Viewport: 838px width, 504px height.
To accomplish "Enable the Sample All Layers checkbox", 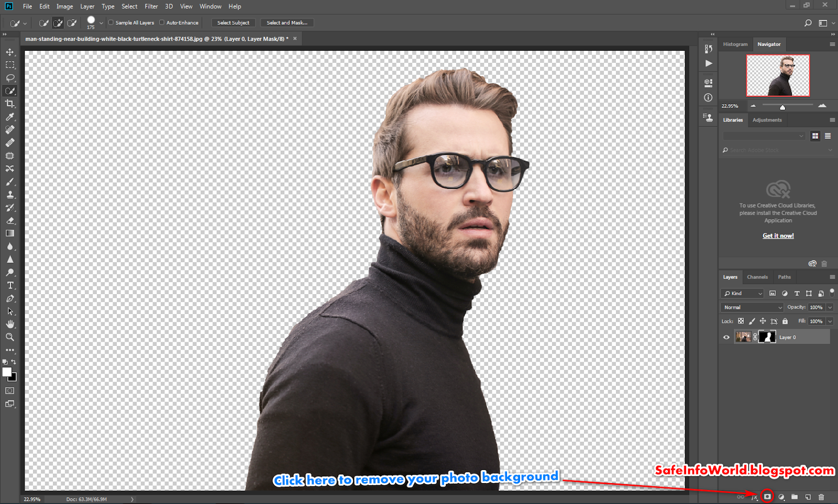I will [111, 23].
